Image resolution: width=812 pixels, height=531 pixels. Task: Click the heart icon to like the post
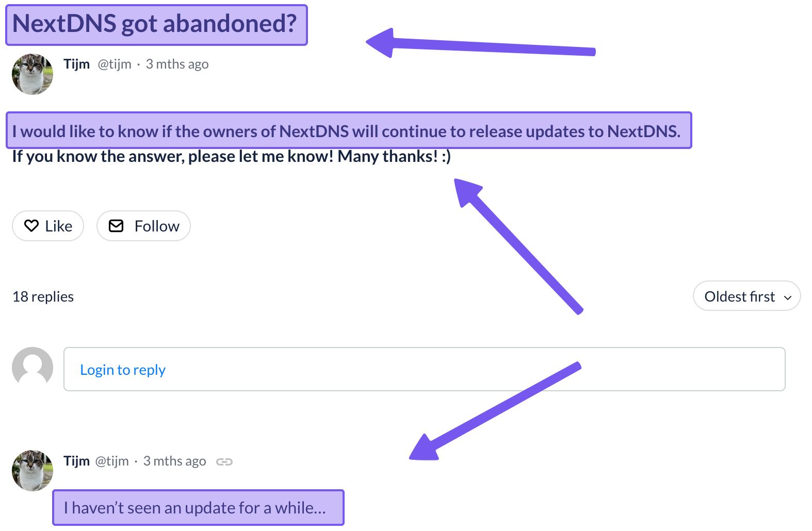tap(31, 226)
